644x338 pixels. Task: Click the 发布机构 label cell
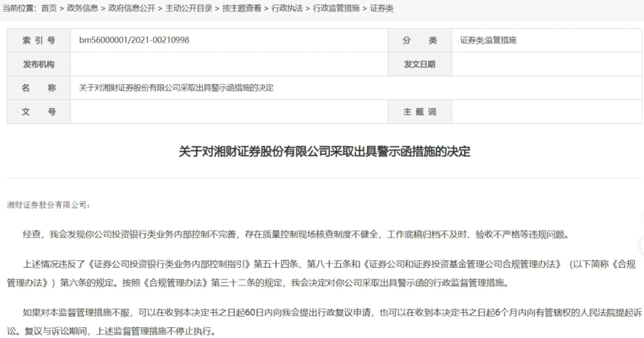click(x=39, y=64)
